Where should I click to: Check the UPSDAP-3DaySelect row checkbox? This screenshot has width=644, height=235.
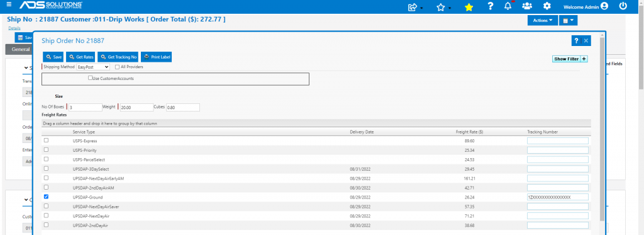pyautogui.click(x=46, y=168)
